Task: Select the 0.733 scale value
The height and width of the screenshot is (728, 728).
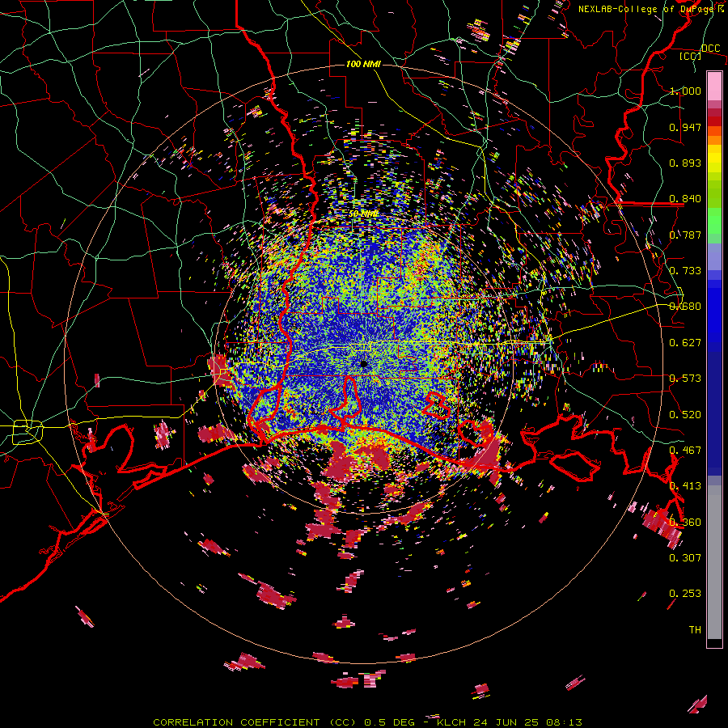Action: [685, 271]
